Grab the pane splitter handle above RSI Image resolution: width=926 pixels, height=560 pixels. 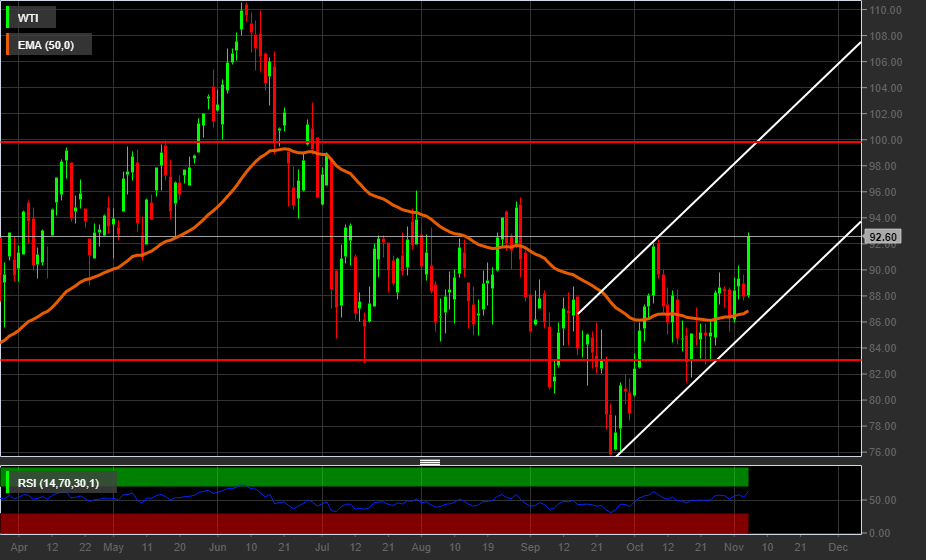tap(430, 462)
